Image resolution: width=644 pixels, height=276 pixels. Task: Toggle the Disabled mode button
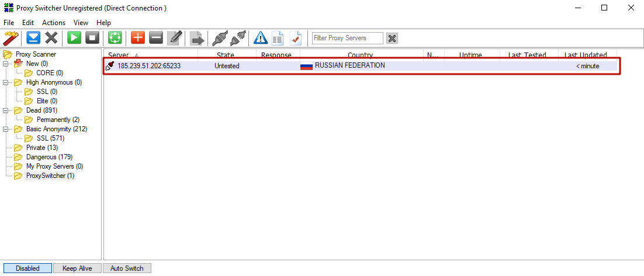27,268
